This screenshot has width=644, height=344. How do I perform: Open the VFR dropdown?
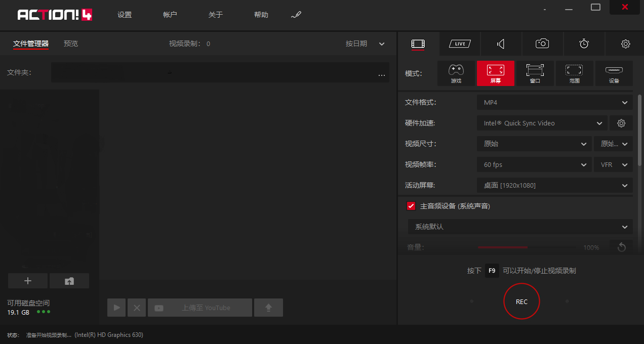[613, 164]
